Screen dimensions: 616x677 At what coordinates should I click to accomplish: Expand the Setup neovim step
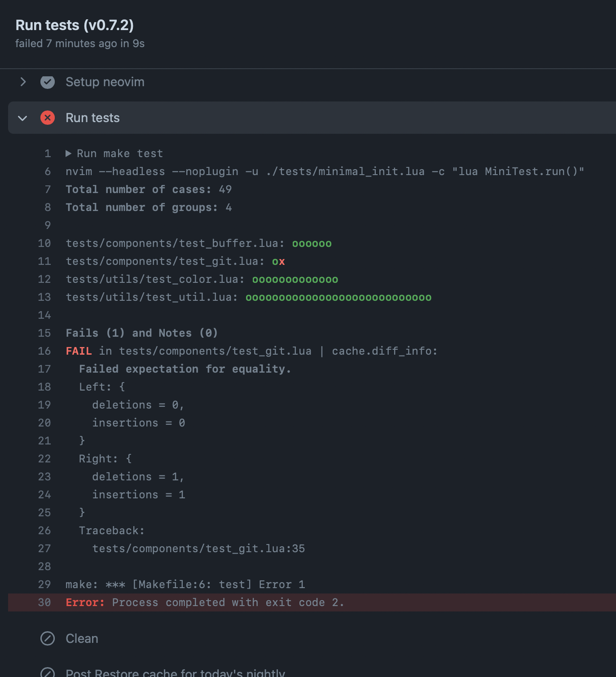tap(23, 82)
